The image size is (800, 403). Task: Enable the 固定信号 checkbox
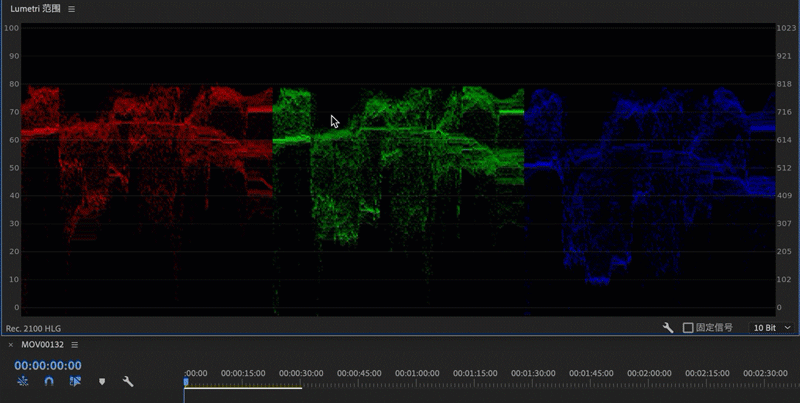[688, 328]
